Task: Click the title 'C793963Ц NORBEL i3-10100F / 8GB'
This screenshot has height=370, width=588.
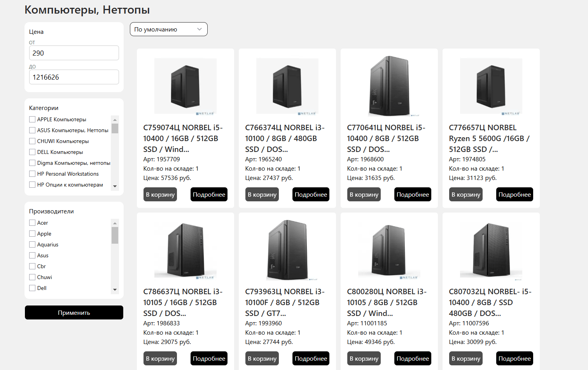Action: coord(285,302)
